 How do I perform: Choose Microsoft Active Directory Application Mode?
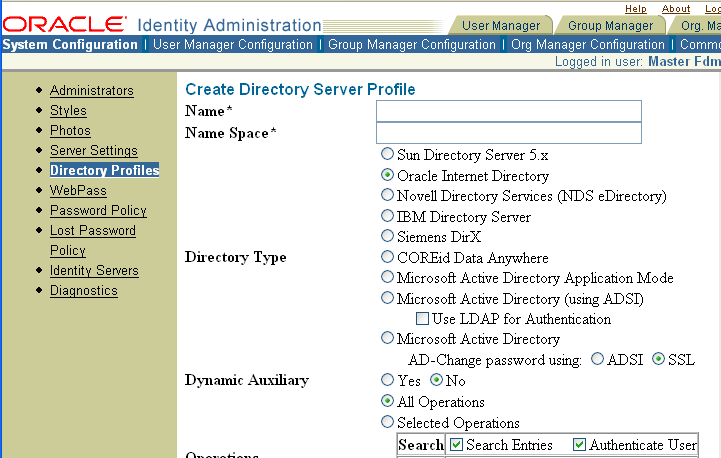point(387,277)
